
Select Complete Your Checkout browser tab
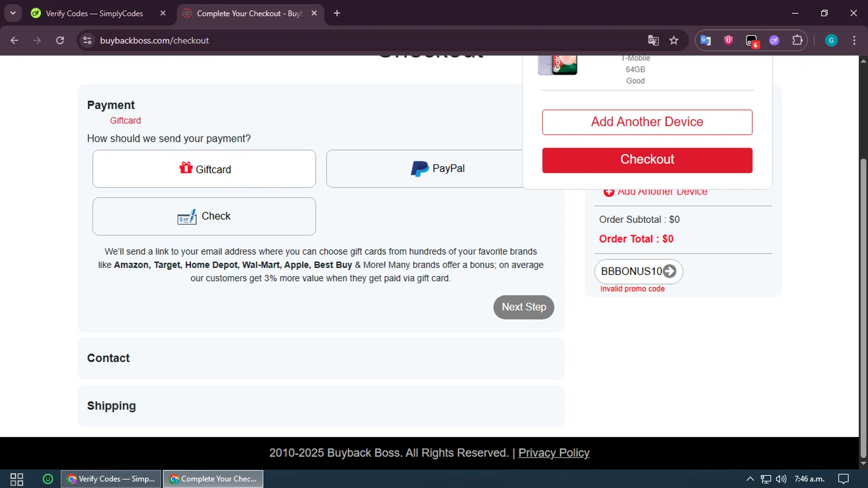(x=249, y=13)
